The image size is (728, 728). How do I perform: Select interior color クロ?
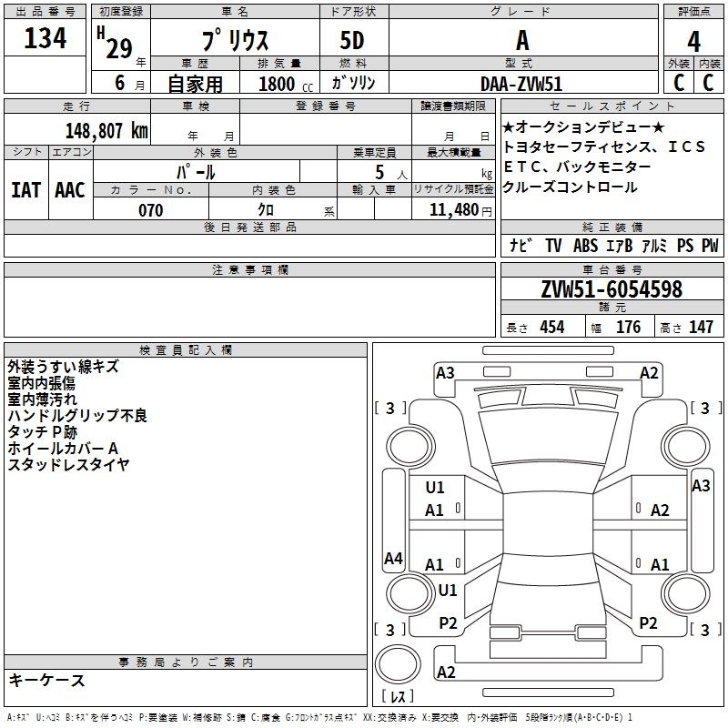[266, 210]
